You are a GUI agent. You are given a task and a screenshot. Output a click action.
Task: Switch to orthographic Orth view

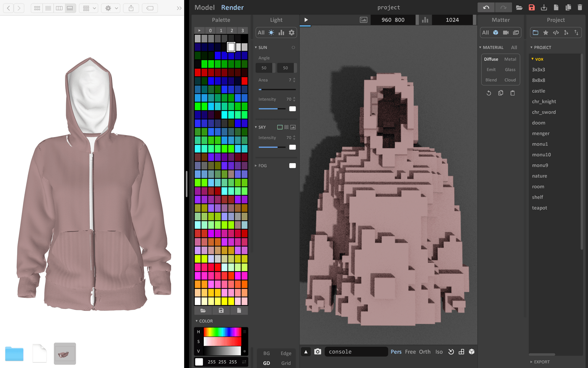424,352
